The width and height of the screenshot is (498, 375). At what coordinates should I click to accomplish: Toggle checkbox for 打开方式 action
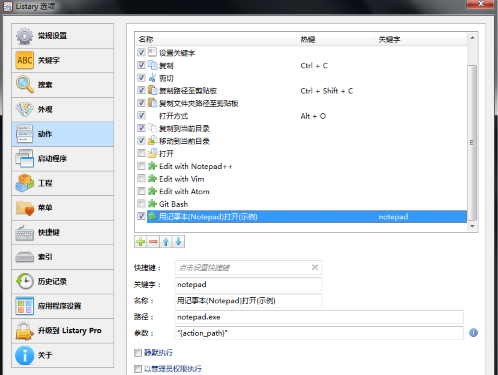tap(141, 115)
